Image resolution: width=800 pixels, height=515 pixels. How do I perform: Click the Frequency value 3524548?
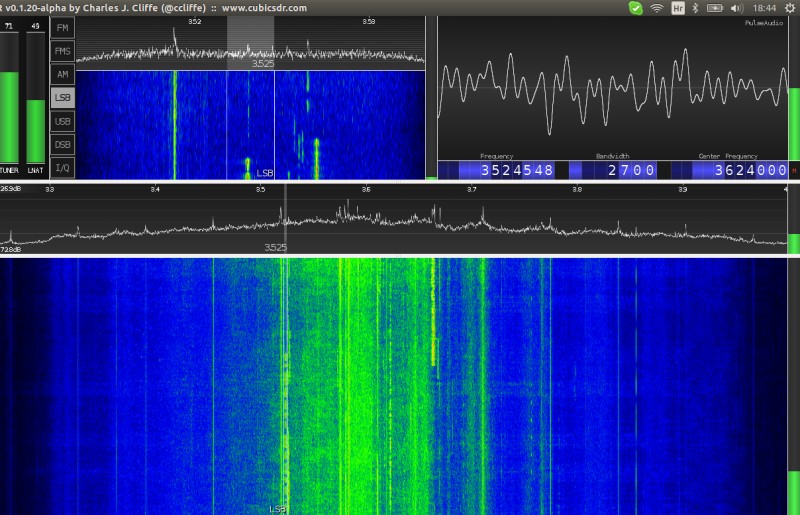tap(517, 170)
